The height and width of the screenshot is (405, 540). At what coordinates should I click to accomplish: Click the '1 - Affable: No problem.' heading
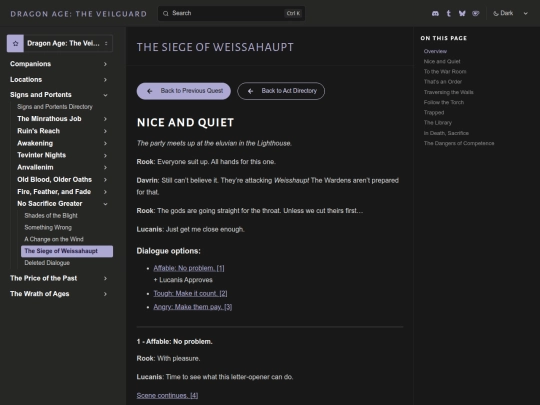point(174,342)
